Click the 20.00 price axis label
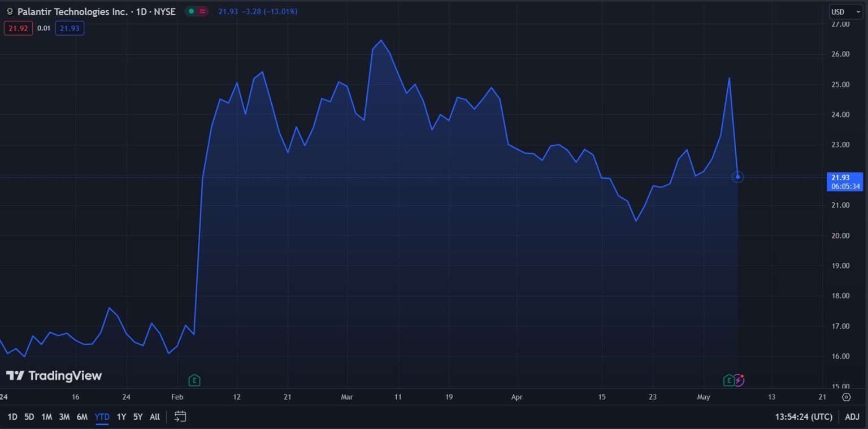868x429 pixels. point(840,236)
